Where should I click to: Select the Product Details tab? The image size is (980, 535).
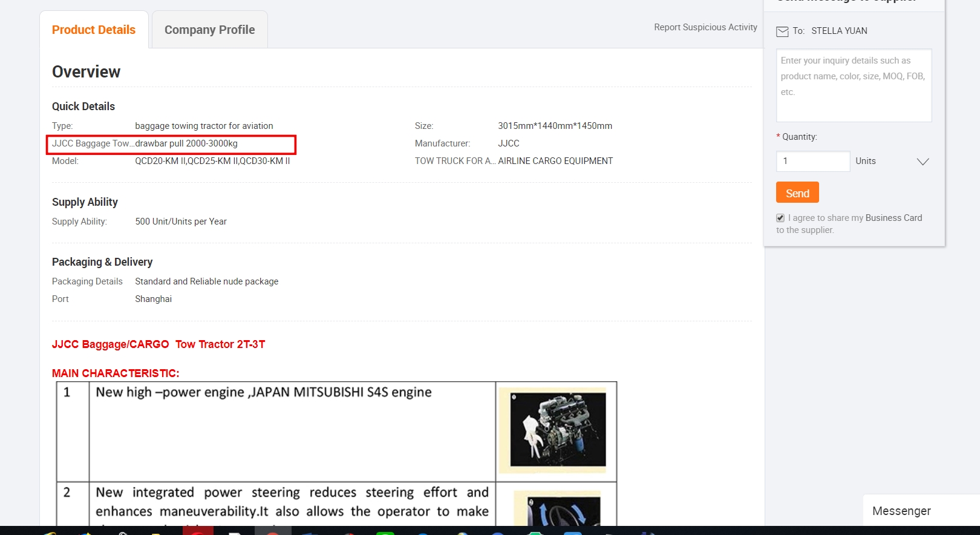coord(94,30)
